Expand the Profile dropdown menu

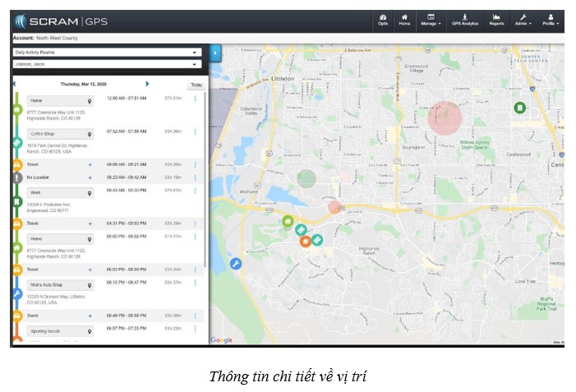[551, 21]
